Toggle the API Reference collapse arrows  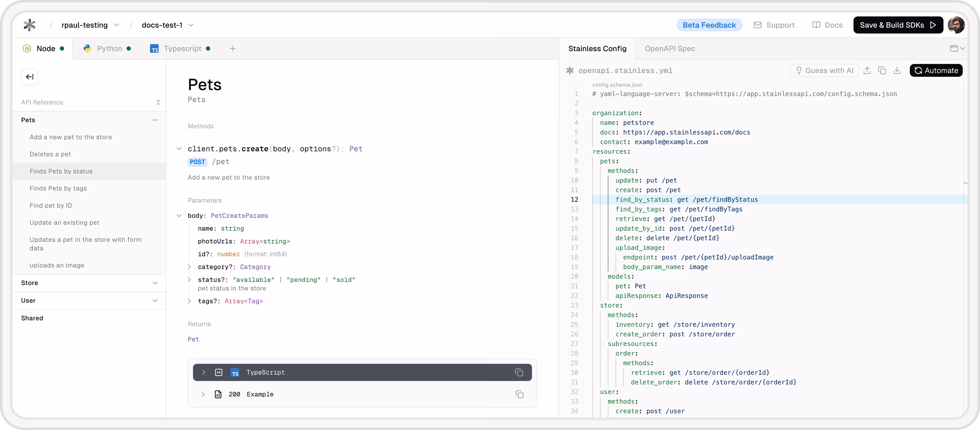click(158, 102)
